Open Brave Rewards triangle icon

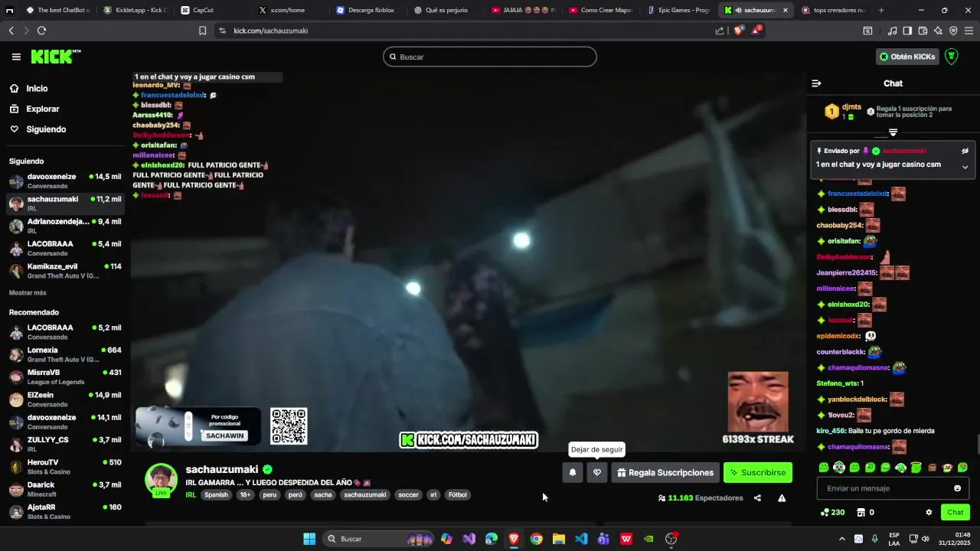click(x=757, y=31)
